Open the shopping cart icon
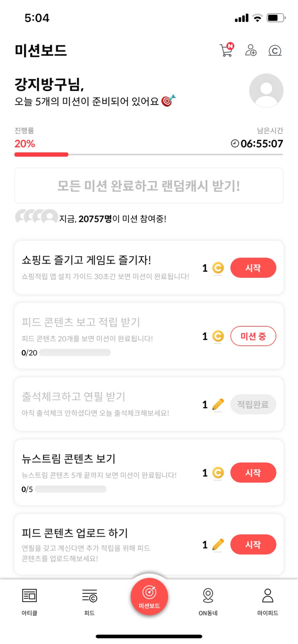The height and width of the screenshot is (644, 298). point(226,50)
